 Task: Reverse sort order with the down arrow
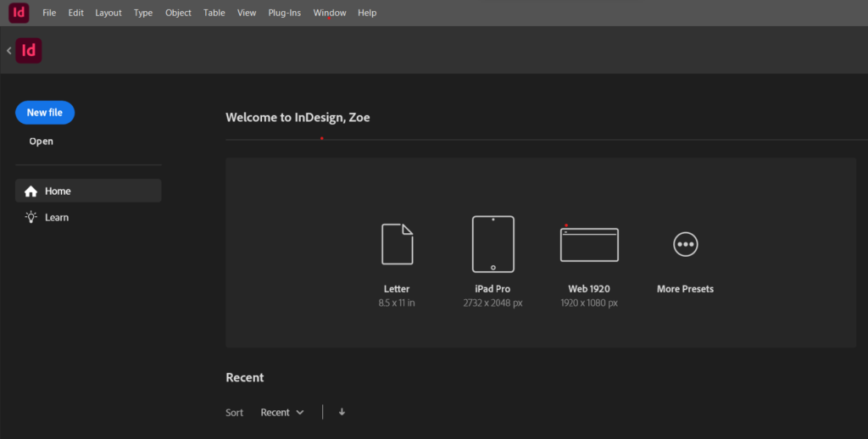342,412
